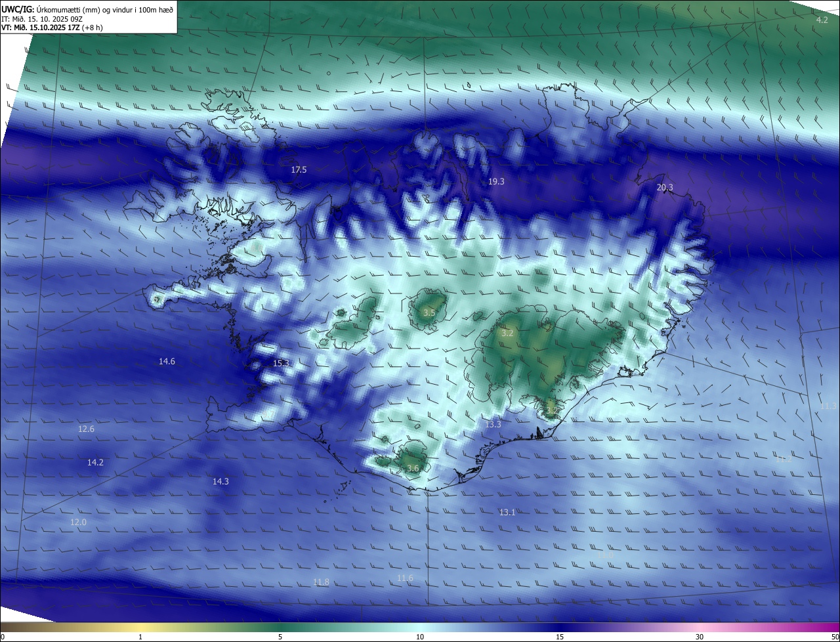Click the 0 tick on the color scale
840x642 pixels.
3,637
